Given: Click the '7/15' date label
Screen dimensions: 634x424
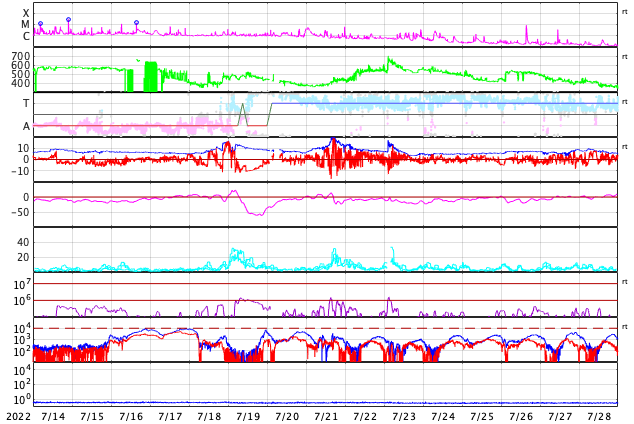Looking at the screenshot, I should coord(92,416).
